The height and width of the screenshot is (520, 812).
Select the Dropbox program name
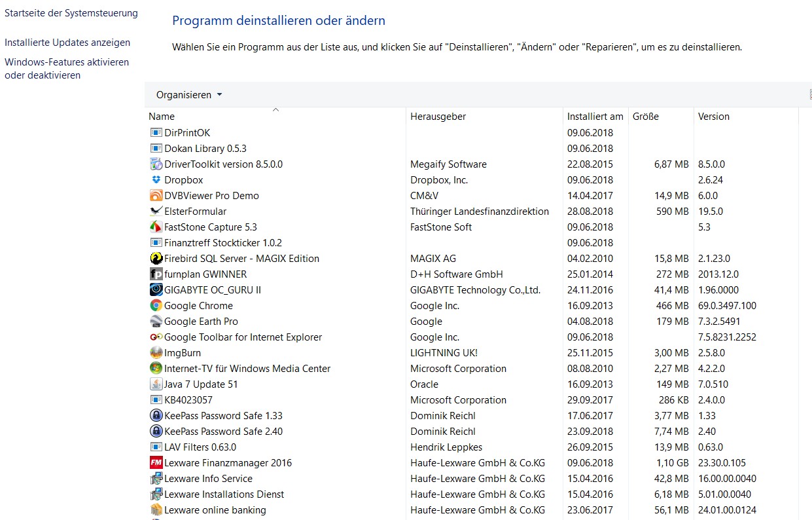(184, 180)
